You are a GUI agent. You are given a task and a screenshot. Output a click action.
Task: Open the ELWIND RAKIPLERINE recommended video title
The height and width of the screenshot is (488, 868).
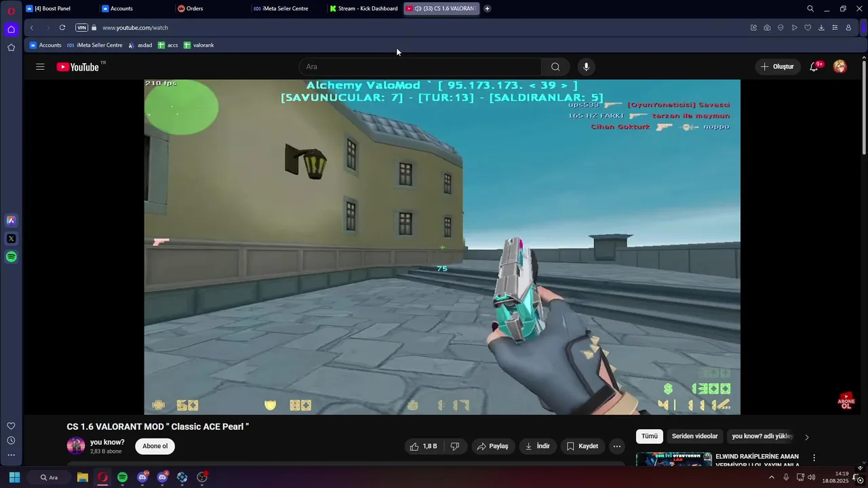pyautogui.click(x=757, y=460)
